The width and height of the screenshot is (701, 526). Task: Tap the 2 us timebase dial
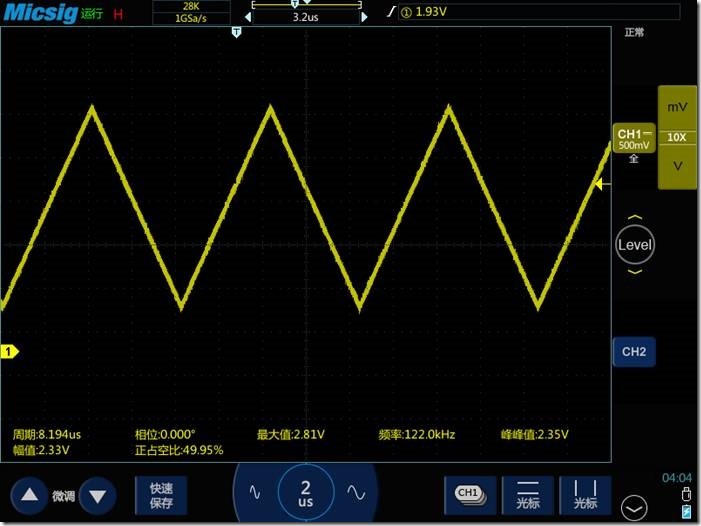pos(305,492)
